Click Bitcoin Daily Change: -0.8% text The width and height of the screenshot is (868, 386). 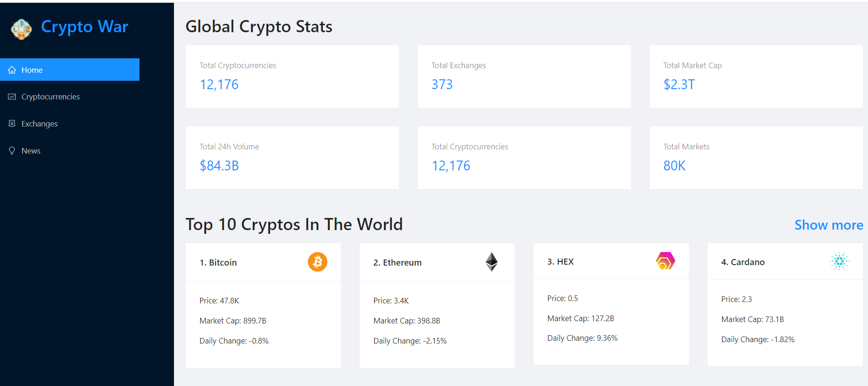coord(234,341)
